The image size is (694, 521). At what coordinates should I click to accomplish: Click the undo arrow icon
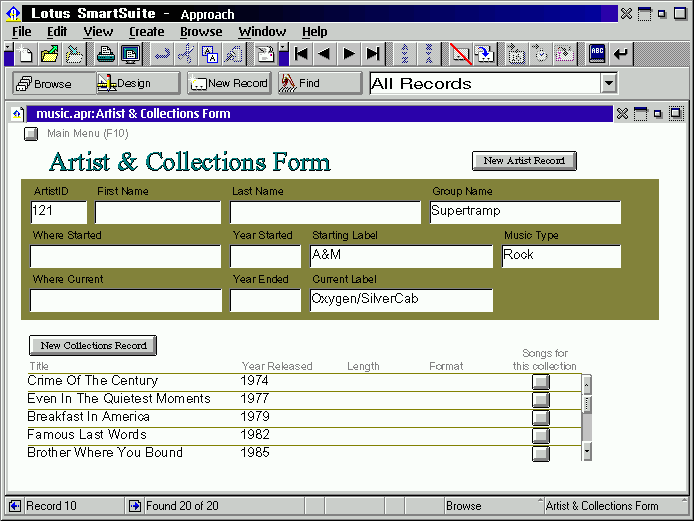[x=162, y=54]
